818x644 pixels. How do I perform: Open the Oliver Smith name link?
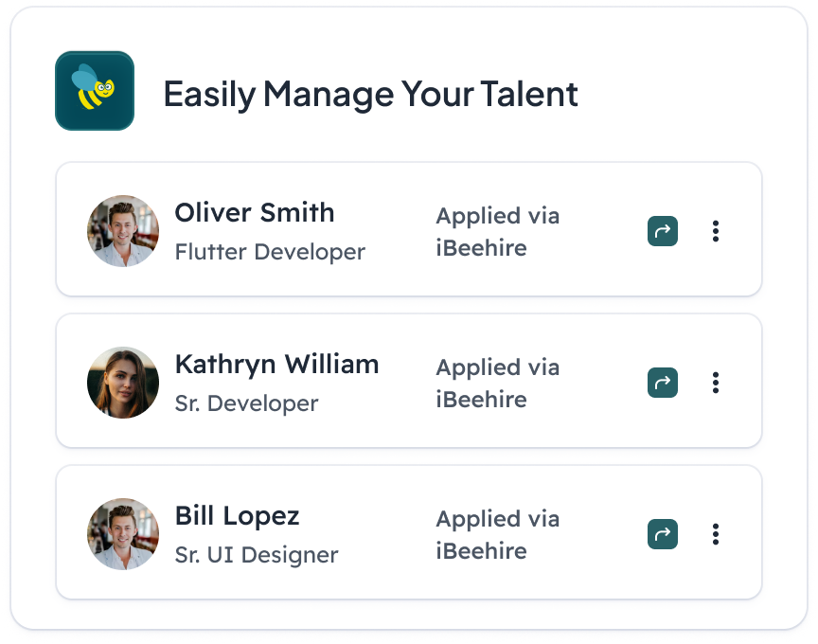254,212
